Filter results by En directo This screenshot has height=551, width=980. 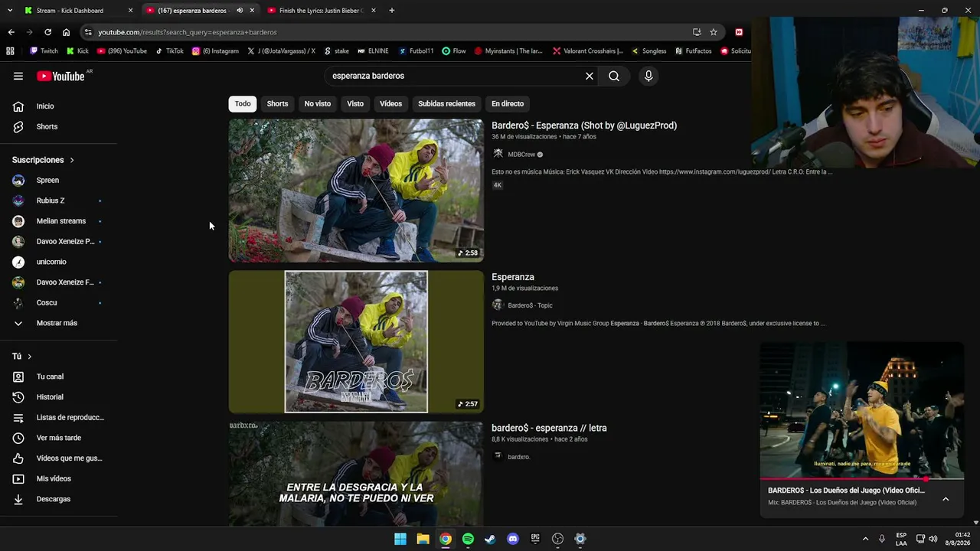pos(508,103)
